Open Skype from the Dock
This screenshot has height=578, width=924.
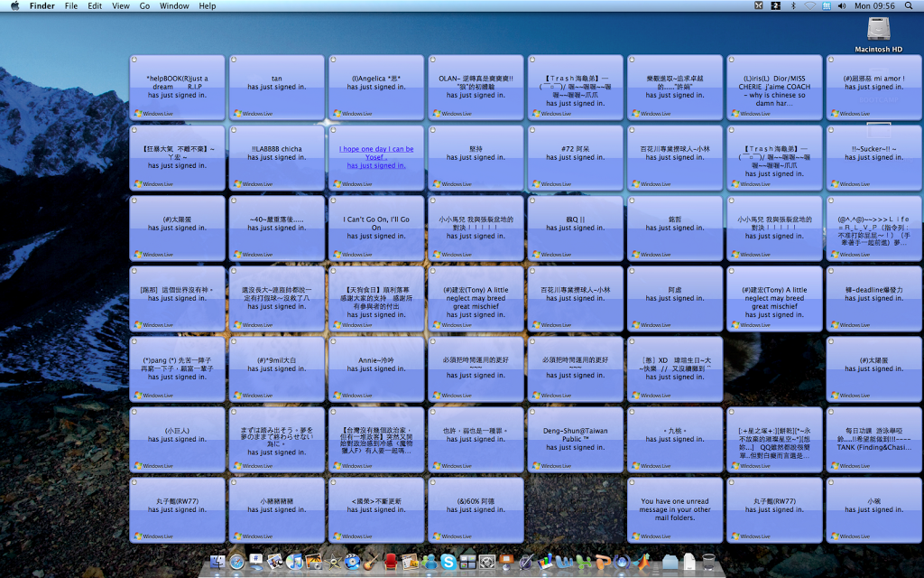[448, 563]
